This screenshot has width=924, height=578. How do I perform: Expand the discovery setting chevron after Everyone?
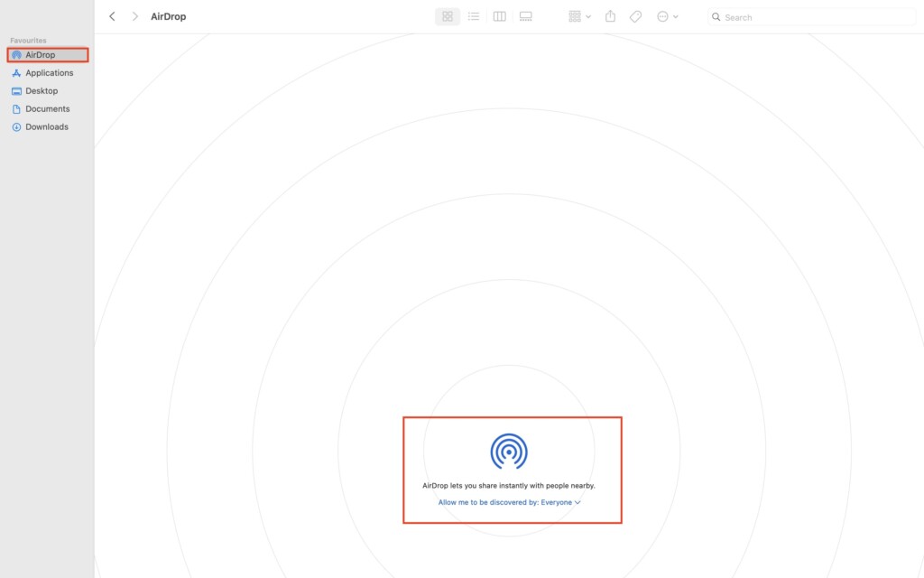[x=577, y=502]
